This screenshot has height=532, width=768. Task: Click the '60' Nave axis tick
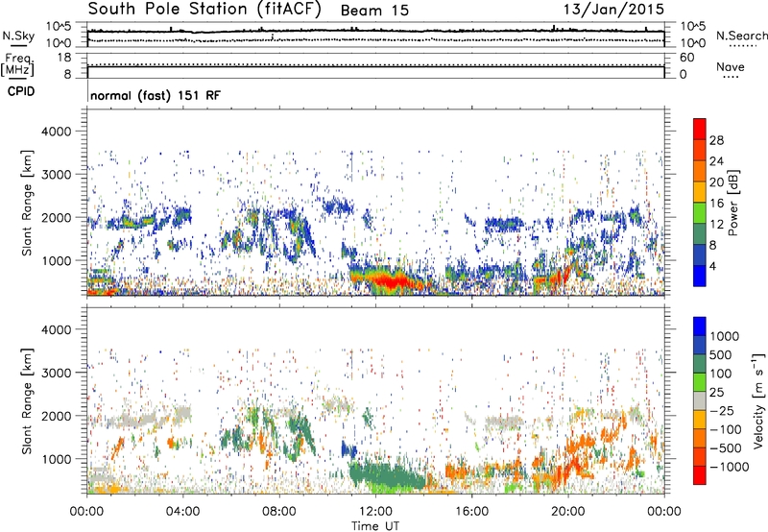click(686, 58)
